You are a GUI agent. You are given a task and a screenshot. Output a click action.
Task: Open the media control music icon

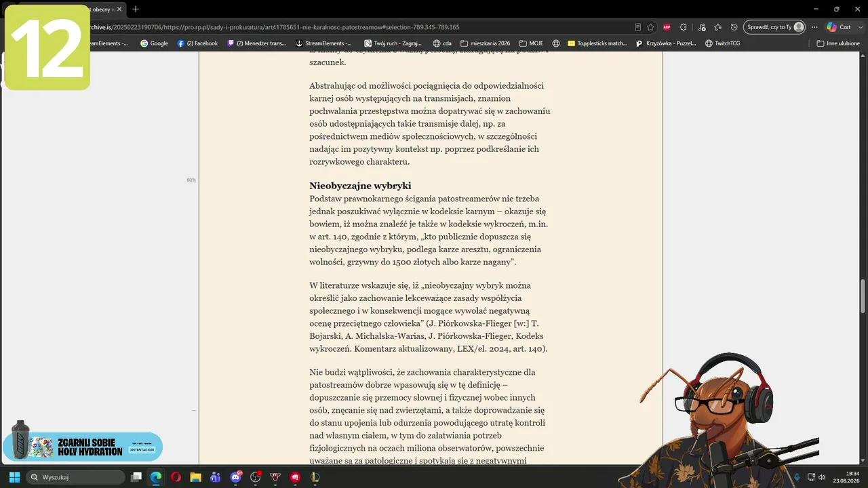[701, 27]
